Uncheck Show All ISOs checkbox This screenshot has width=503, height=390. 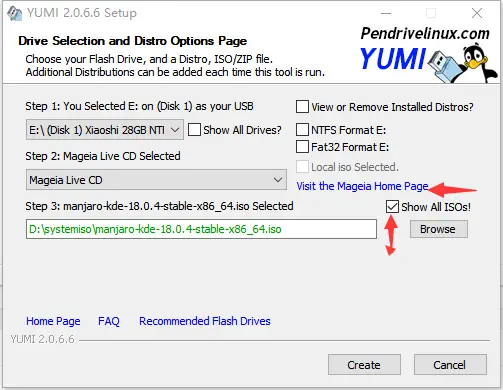coord(392,207)
